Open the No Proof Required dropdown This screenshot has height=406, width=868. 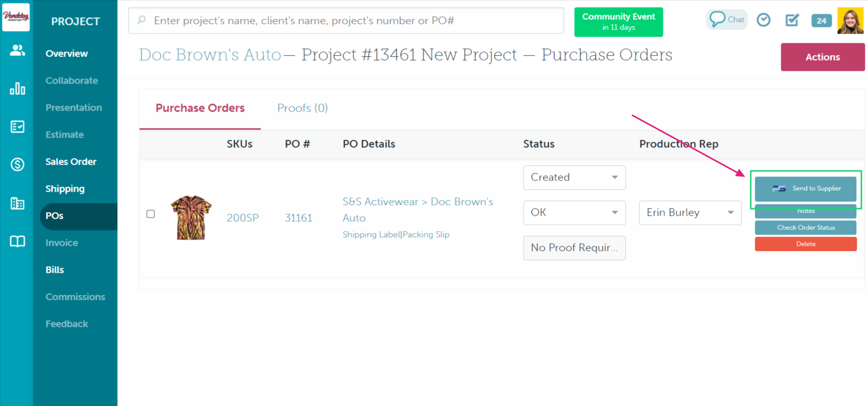(x=574, y=248)
